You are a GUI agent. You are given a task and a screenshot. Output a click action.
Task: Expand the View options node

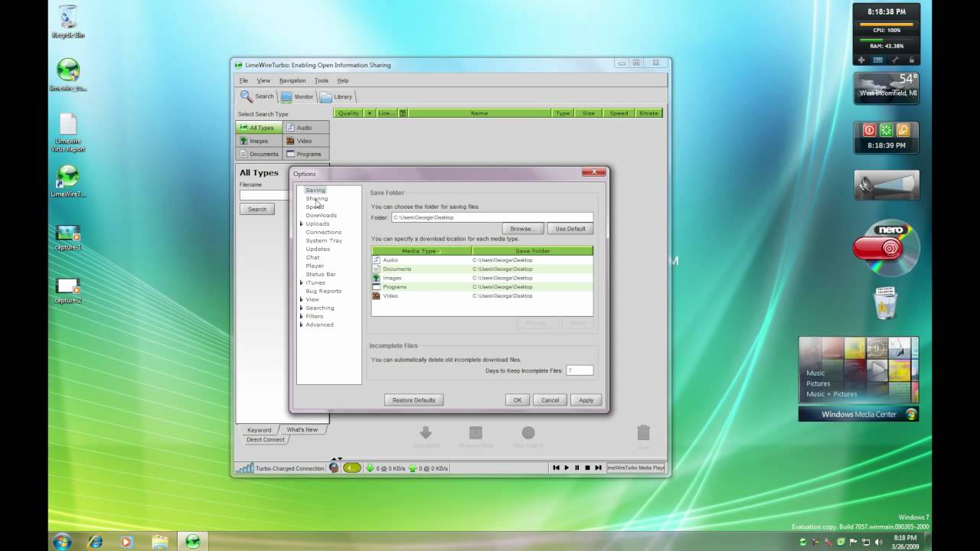pos(301,299)
